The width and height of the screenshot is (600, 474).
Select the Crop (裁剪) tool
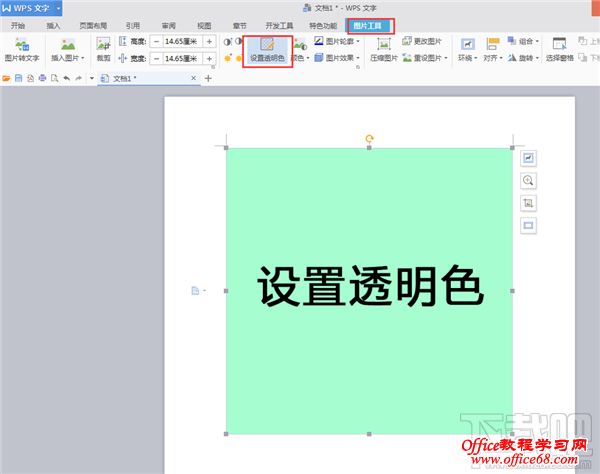click(x=103, y=50)
